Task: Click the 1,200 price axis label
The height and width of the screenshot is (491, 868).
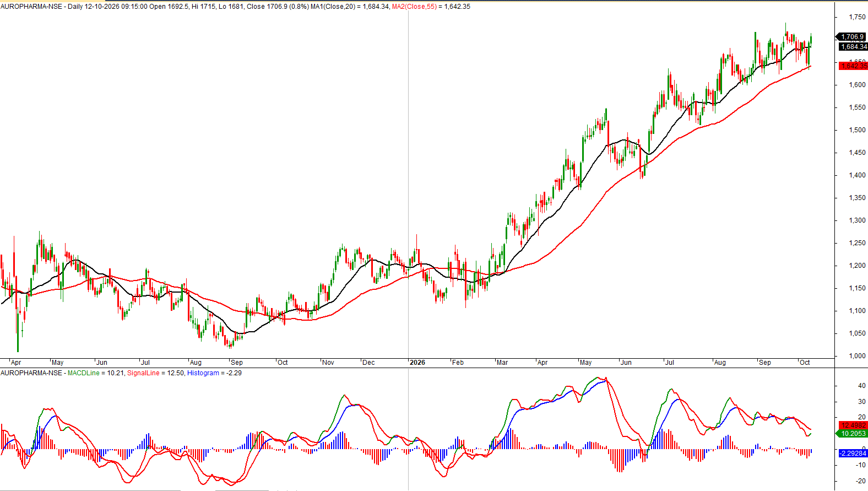Action: [x=857, y=266]
